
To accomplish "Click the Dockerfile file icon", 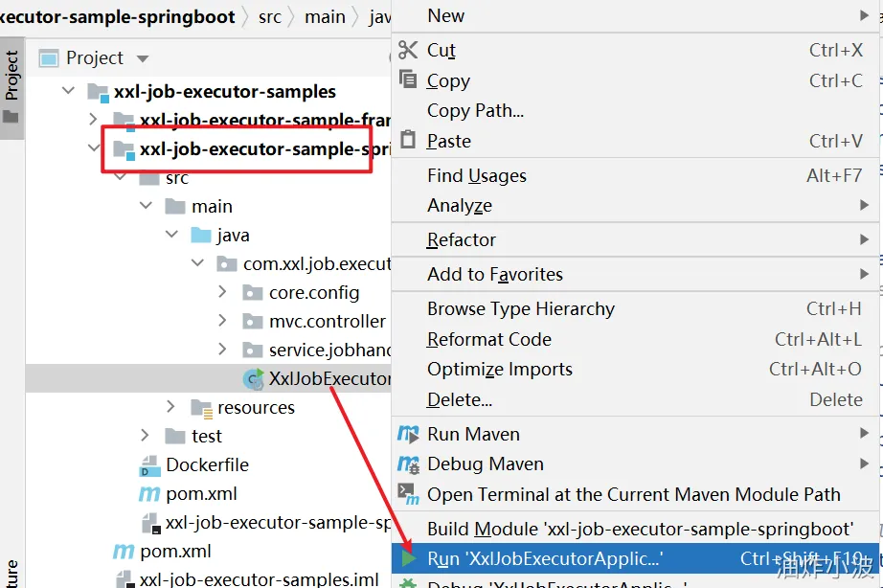I will pyautogui.click(x=149, y=465).
